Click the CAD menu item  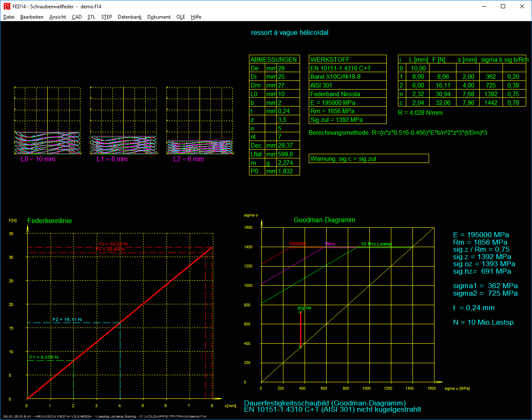(x=77, y=17)
